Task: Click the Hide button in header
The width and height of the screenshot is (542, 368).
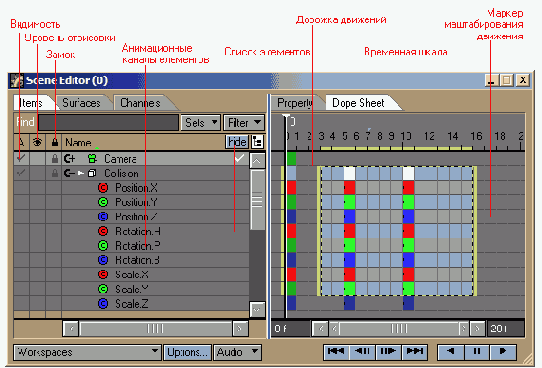Action: [237, 142]
